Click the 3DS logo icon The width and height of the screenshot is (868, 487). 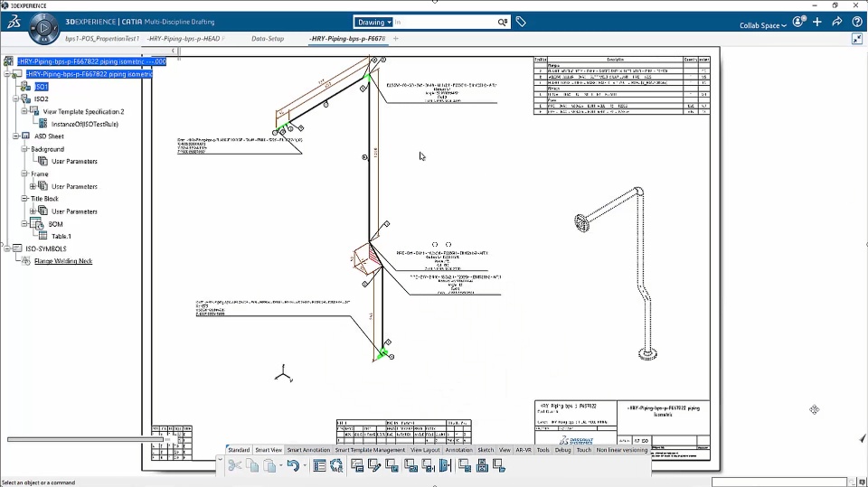point(14,22)
